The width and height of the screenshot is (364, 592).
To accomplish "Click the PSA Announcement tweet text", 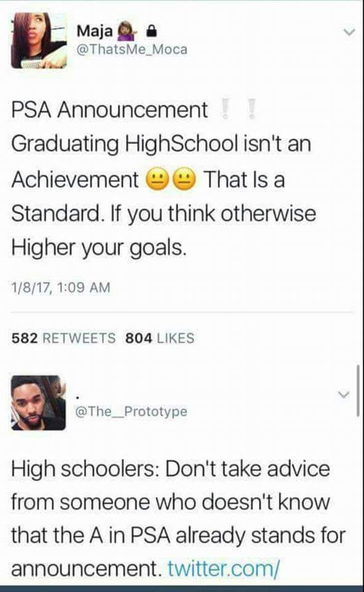I will (164, 179).
